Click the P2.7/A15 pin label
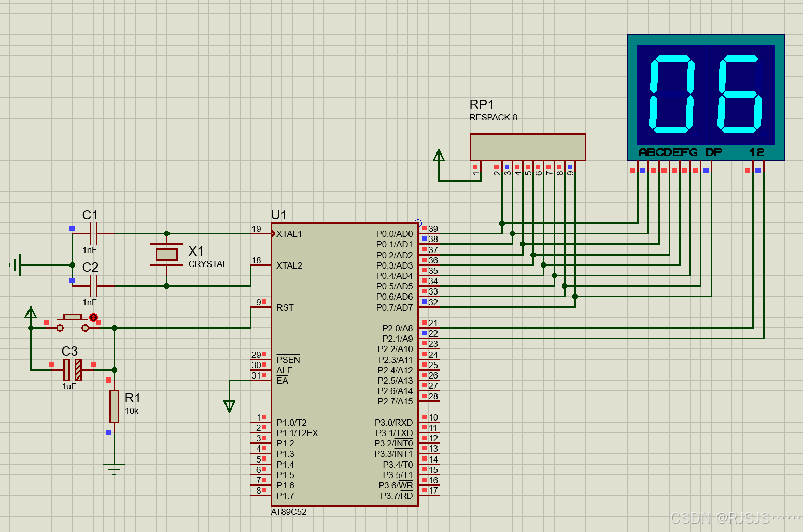The height and width of the screenshot is (532, 803). point(396,401)
